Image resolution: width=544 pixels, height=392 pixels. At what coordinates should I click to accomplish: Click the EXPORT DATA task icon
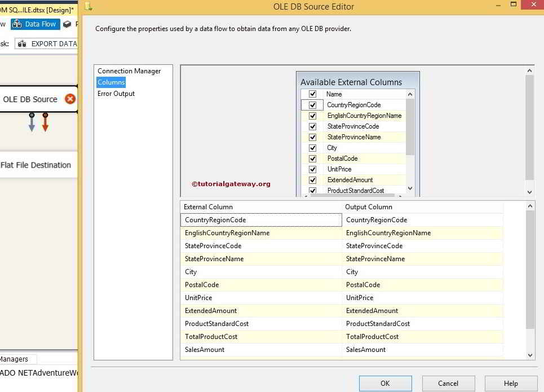pyautogui.click(x=22, y=44)
